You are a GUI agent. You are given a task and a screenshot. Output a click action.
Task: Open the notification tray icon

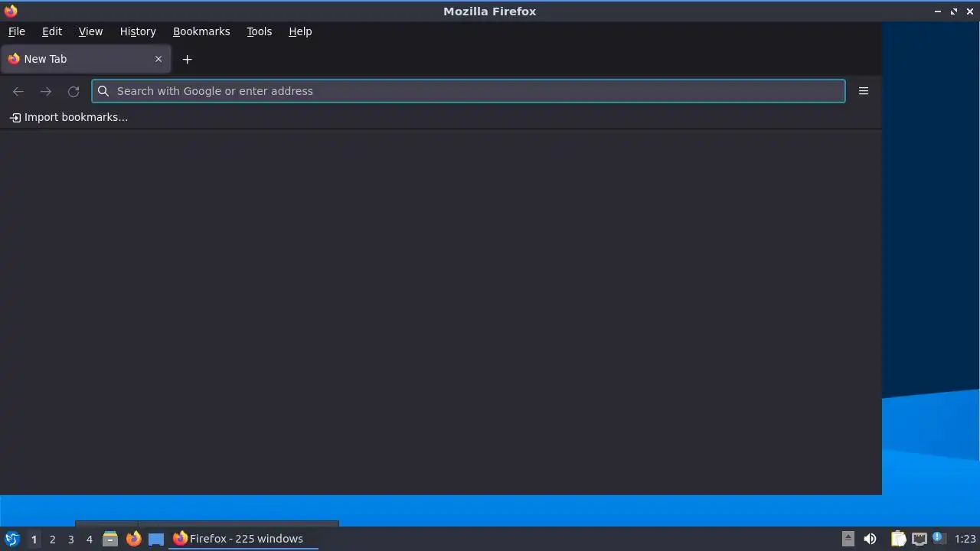[x=939, y=538]
